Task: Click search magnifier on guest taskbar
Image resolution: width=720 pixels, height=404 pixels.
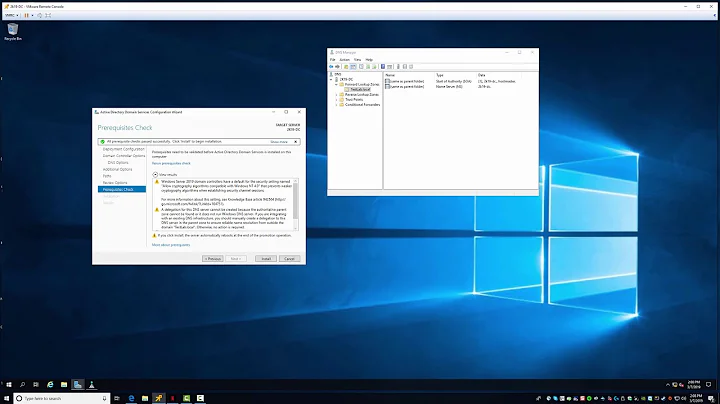Action: click(x=22, y=385)
